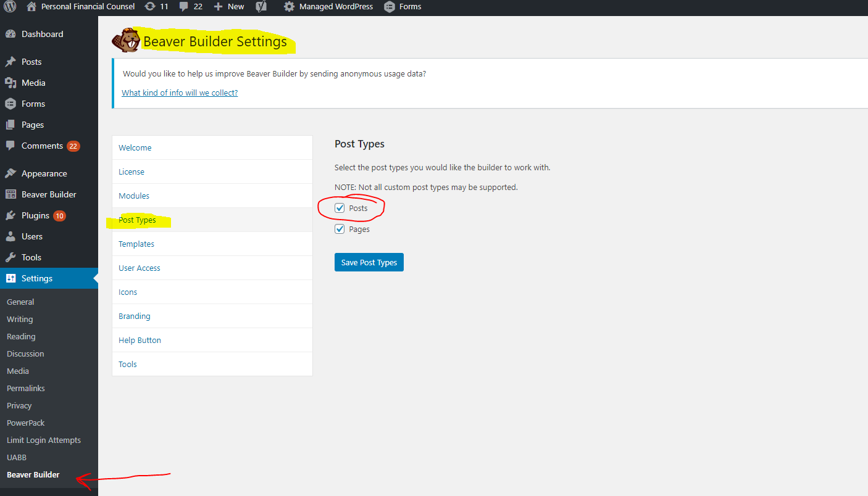Click the Beaver Builder beaver logo

(126, 41)
